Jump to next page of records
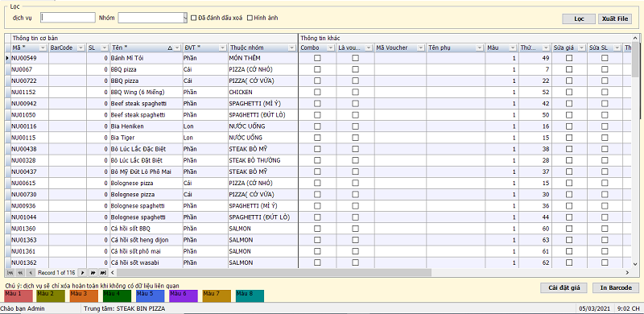The image size is (644, 314). pyautogui.click(x=93, y=272)
